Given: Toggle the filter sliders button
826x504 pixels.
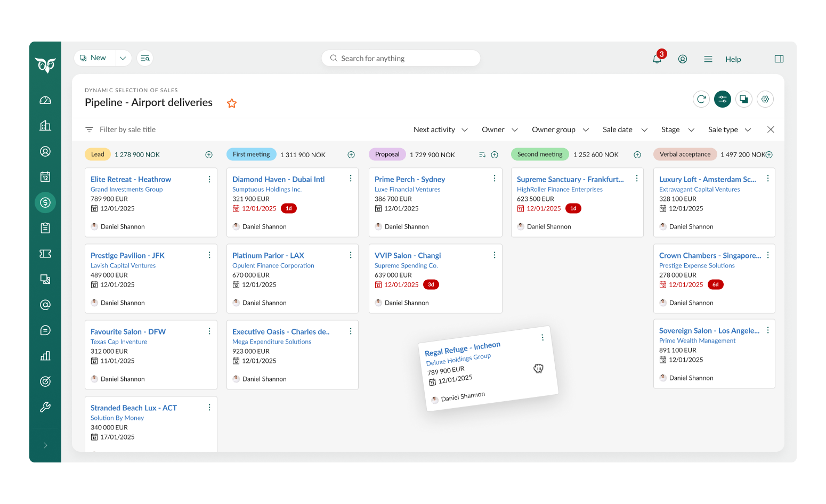Looking at the screenshot, I should tap(723, 99).
